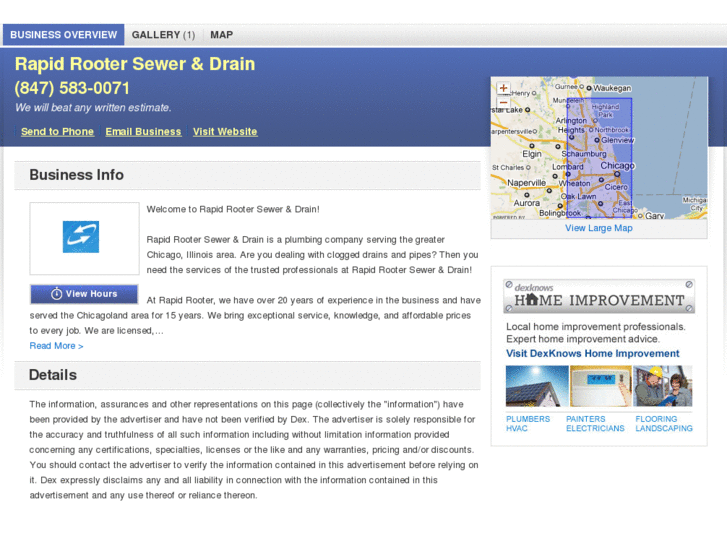Click the clock icon on View Hours
Image resolution: width=727 pixels, height=545 pixels.
coord(57,294)
